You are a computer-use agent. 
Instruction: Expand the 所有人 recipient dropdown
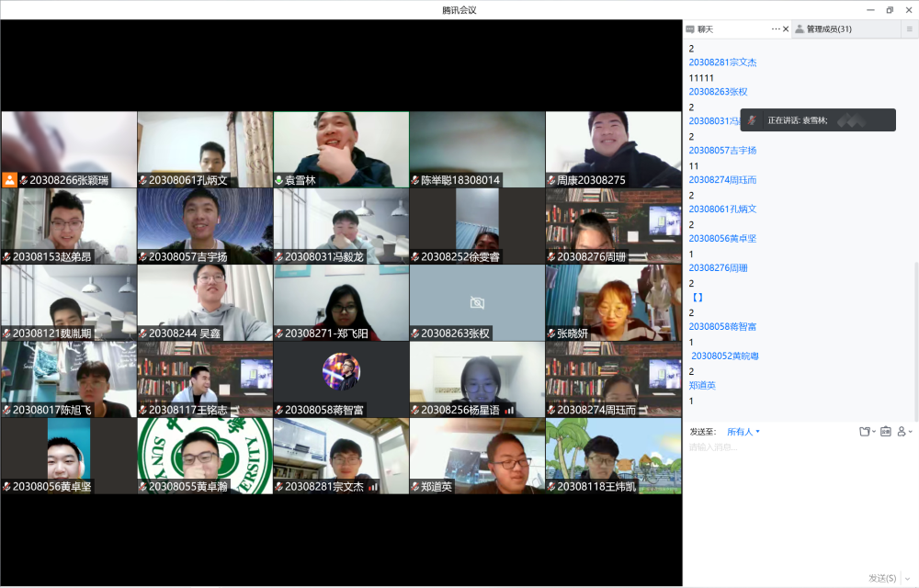743,432
